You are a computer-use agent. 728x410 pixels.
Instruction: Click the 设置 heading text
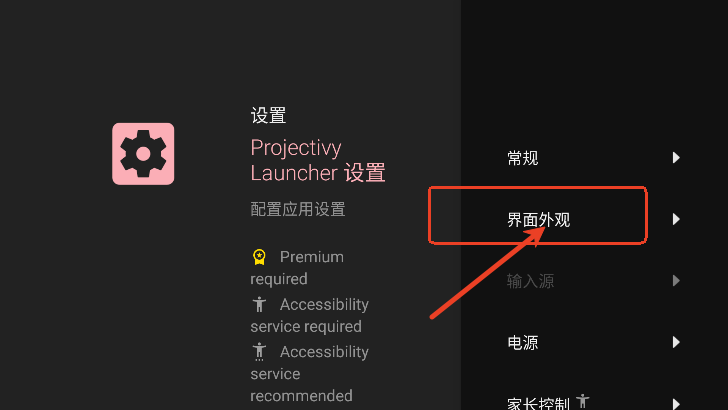(268, 115)
